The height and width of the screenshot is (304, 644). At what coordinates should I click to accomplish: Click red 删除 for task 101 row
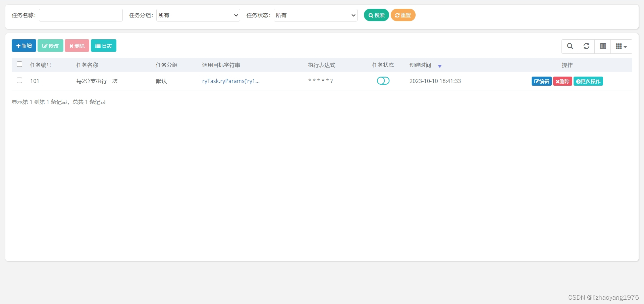pos(562,81)
